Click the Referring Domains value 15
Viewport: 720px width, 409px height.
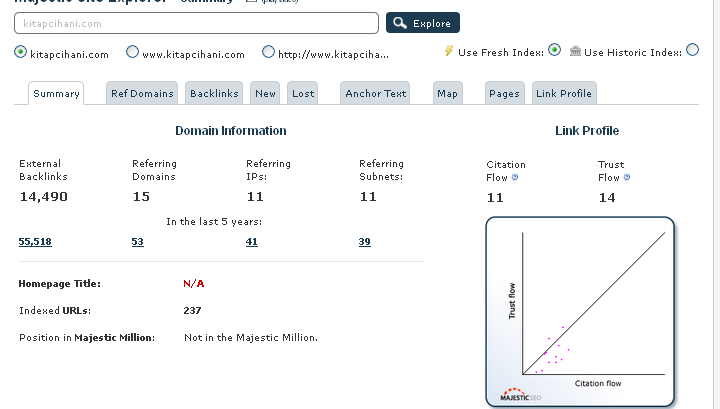141,196
